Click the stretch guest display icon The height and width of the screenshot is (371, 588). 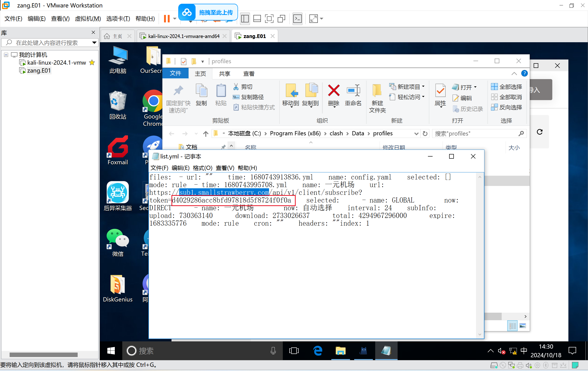point(313,19)
